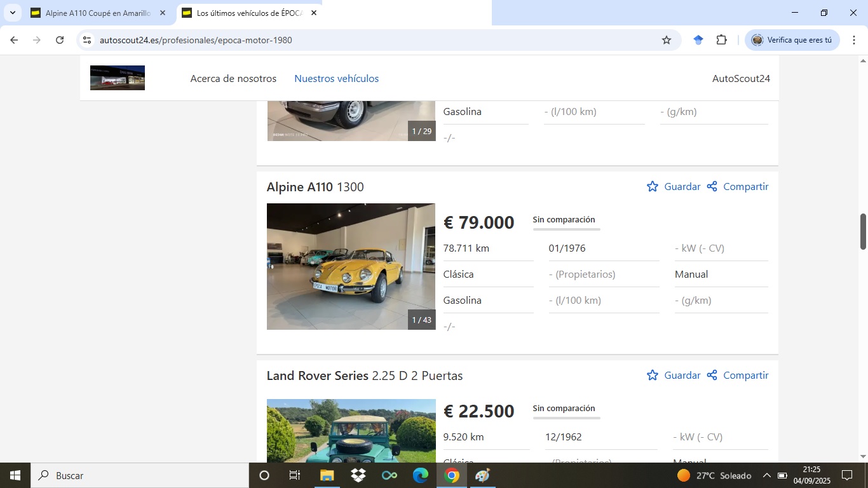Click the Verifica que eres tú profile button
This screenshot has height=488, width=868.
[x=792, y=40]
